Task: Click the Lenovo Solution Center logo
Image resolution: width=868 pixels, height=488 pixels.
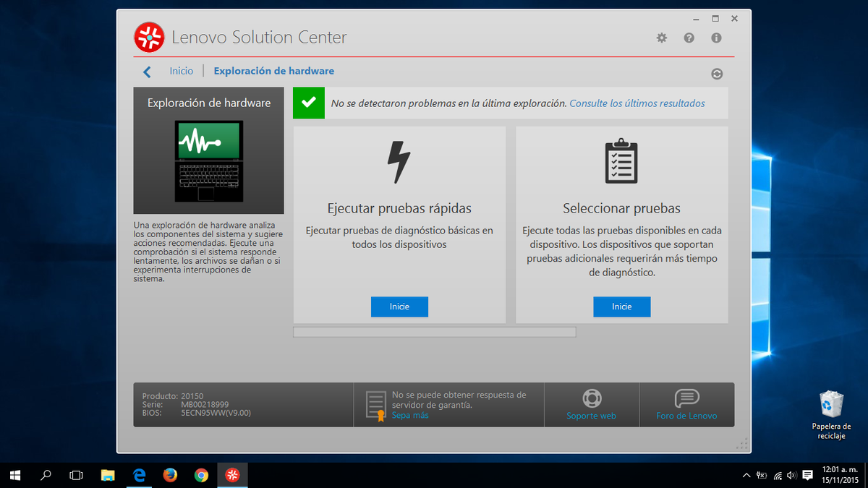Action: 149,36
